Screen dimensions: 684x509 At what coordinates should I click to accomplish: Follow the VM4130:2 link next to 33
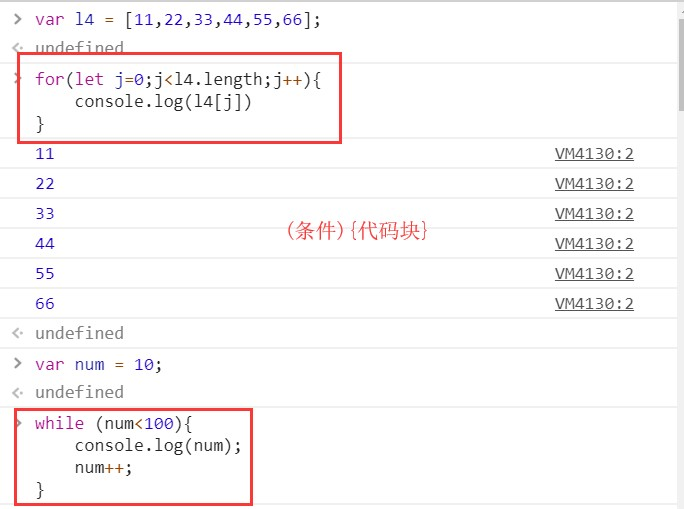(x=594, y=214)
